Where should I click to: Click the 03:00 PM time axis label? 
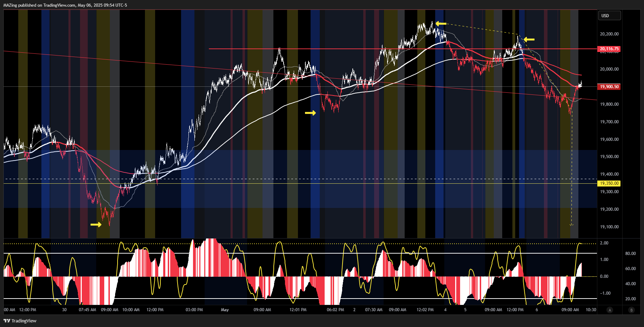[x=194, y=310]
